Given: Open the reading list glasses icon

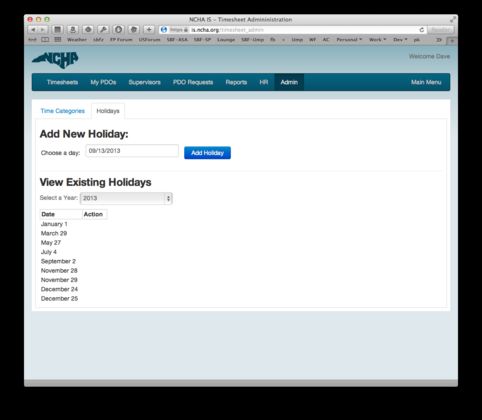Looking at the screenshot, I should (x=45, y=39).
